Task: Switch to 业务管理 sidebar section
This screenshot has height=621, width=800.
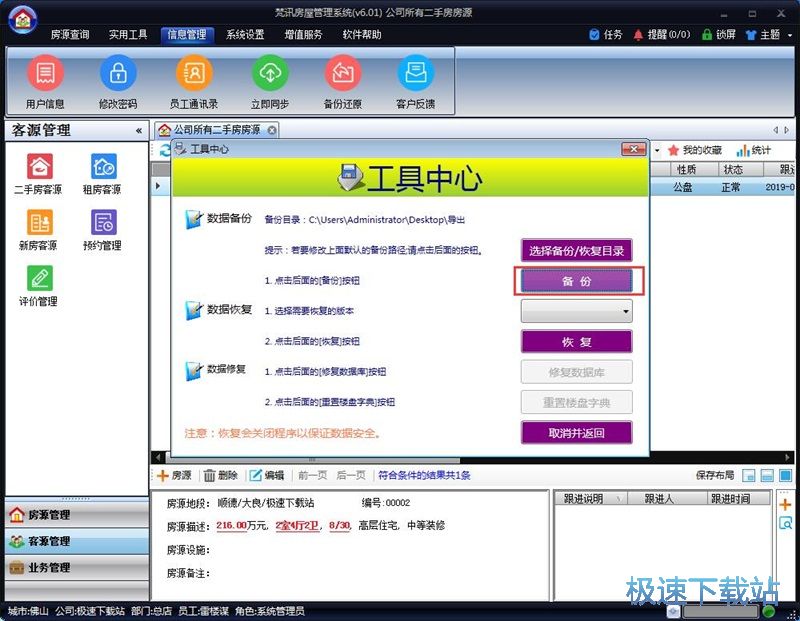Action: click(77, 567)
